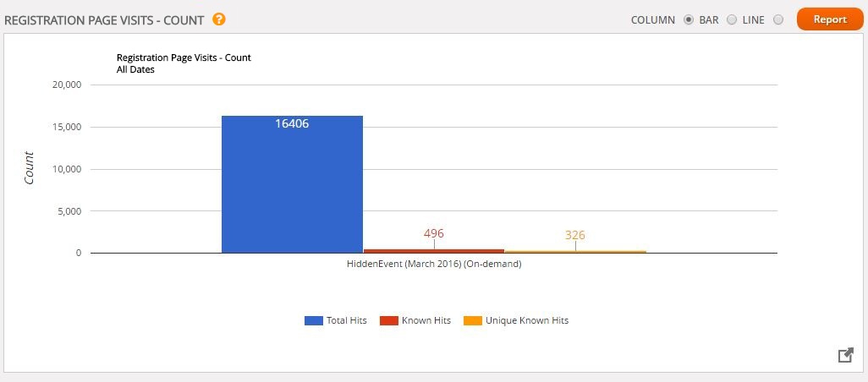Select the blue Total Hits bar
The image size is (868, 382).
[x=292, y=184]
